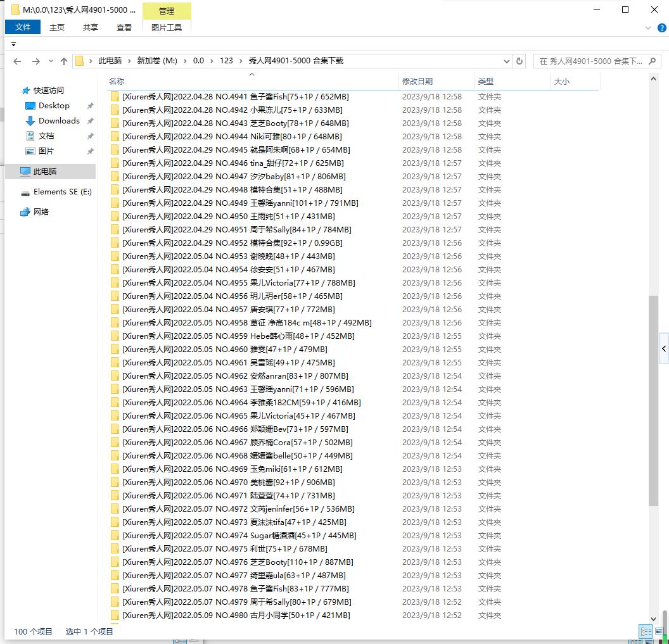Switch to the 主页 ribbon tab
The height and width of the screenshot is (644, 669).
coord(57,27)
